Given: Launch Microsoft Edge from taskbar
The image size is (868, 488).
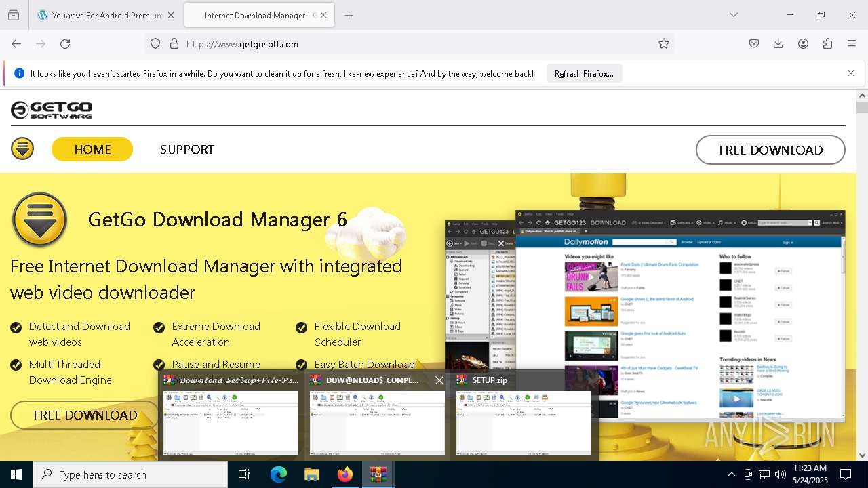Looking at the screenshot, I should click(x=279, y=474).
